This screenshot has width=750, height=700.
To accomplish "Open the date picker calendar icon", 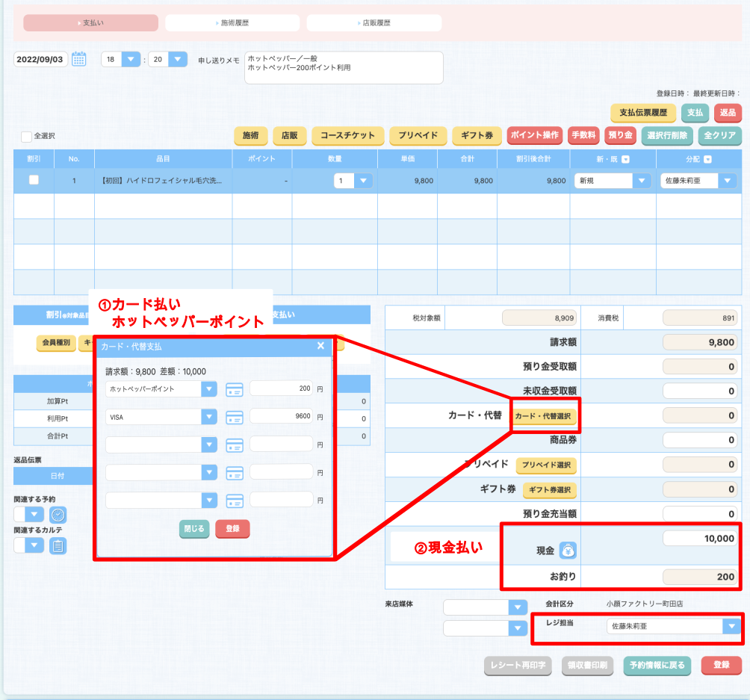I will [x=79, y=60].
